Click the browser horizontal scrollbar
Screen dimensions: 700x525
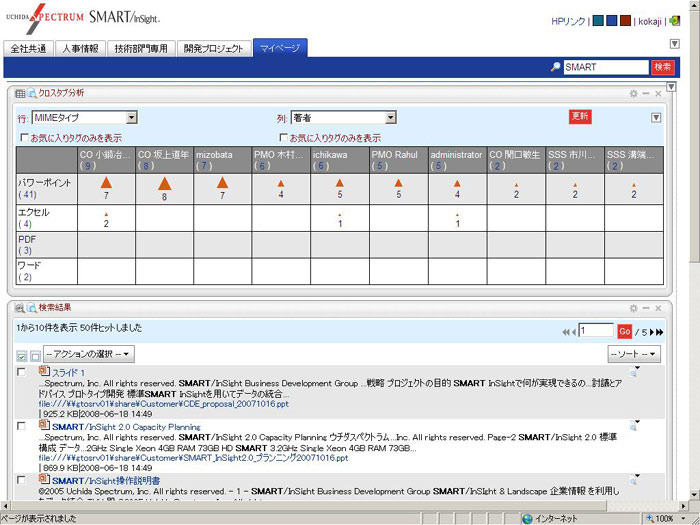(344, 506)
